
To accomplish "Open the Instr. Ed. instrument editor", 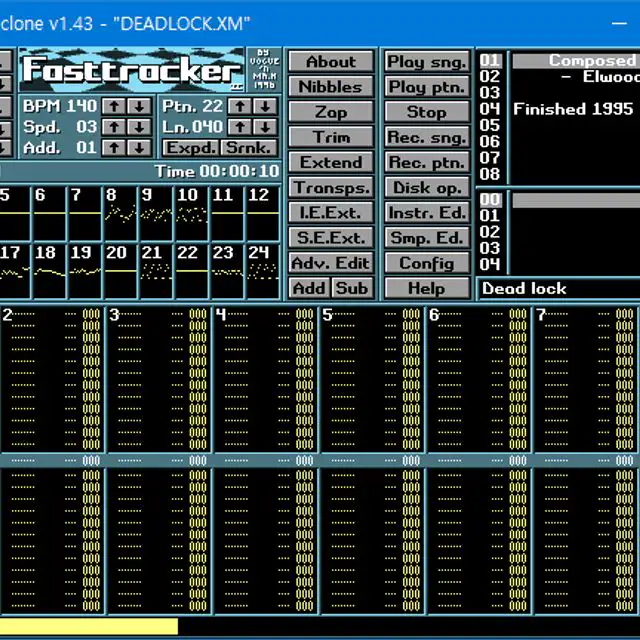I will (x=427, y=213).
